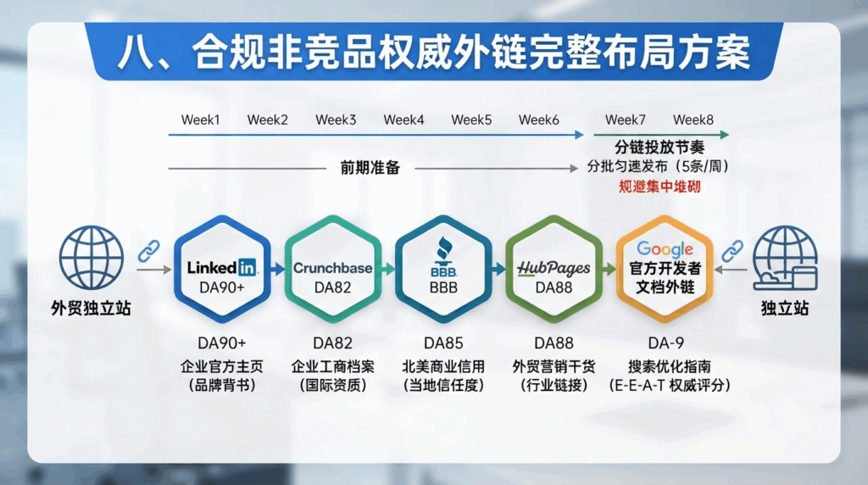Click the DA82 caption below the Crunchbase hexagon

(x=332, y=343)
